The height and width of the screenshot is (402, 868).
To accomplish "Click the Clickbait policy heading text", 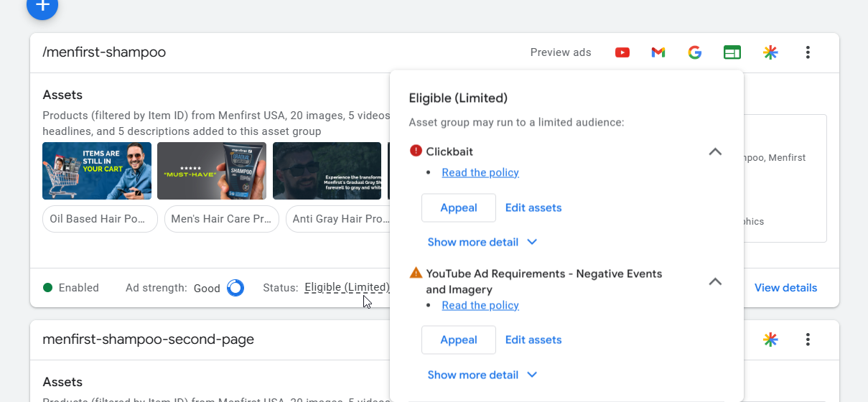I will coord(449,151).
